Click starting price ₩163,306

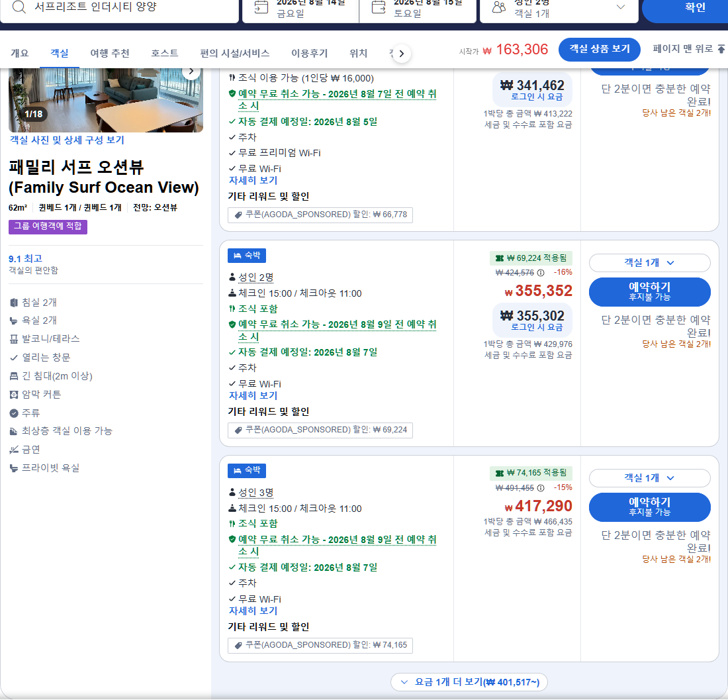click(x=516, y=49)
